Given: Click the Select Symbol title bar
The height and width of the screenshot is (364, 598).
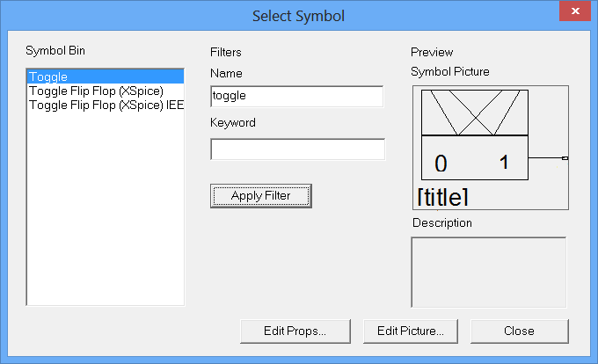Looking at the screenshot, I should tap(298, 15).
